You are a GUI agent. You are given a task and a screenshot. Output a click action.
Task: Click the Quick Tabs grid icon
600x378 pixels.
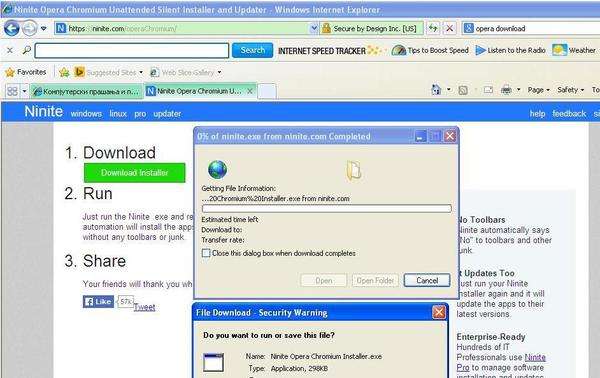coord(12,91)
